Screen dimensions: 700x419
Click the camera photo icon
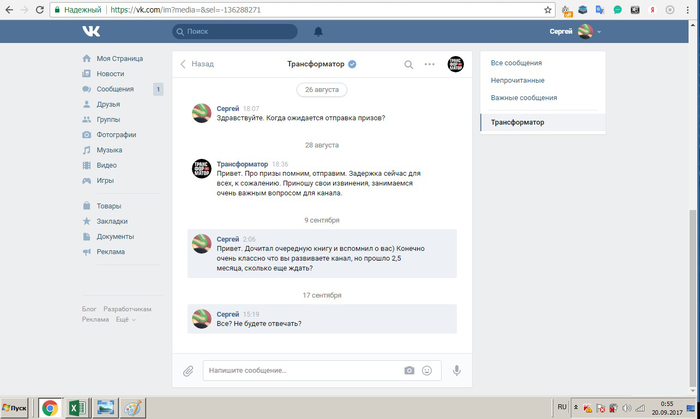(x=409, y=370)
